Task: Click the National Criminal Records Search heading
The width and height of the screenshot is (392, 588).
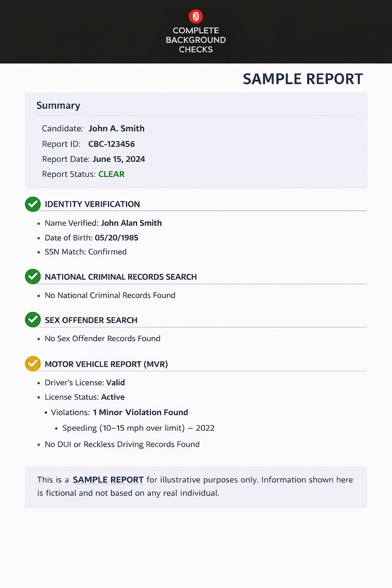Action: click(x=121, y=277)
